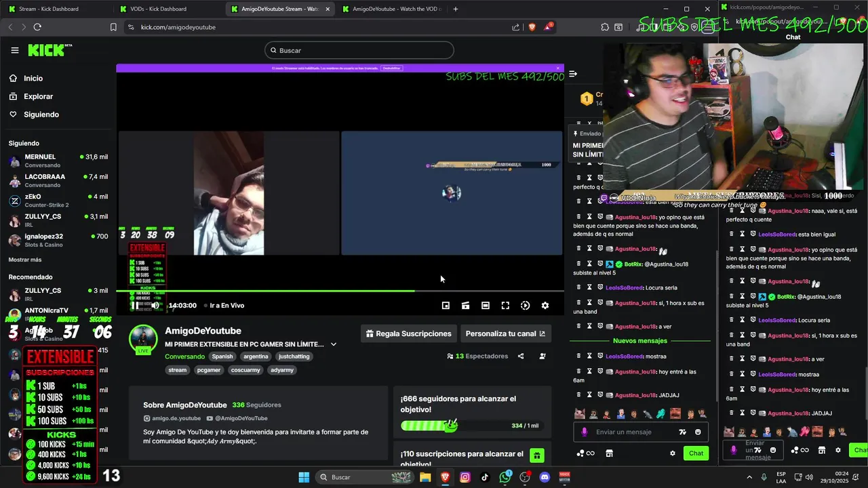This screenshot has height=488, width=868.
Task: Click the purple microphone in main chat
Action: pyautogui.click(x=585, y=432)
